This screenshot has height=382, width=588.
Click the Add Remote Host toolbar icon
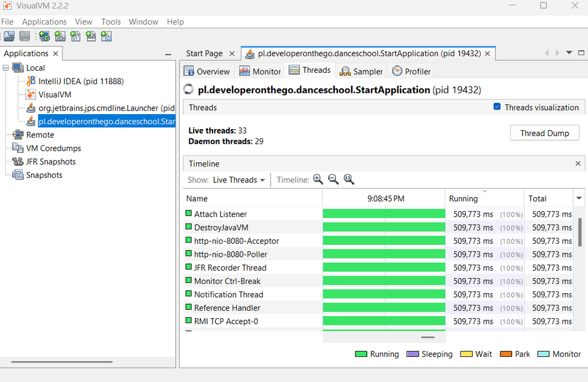click(x=44, y=36)
